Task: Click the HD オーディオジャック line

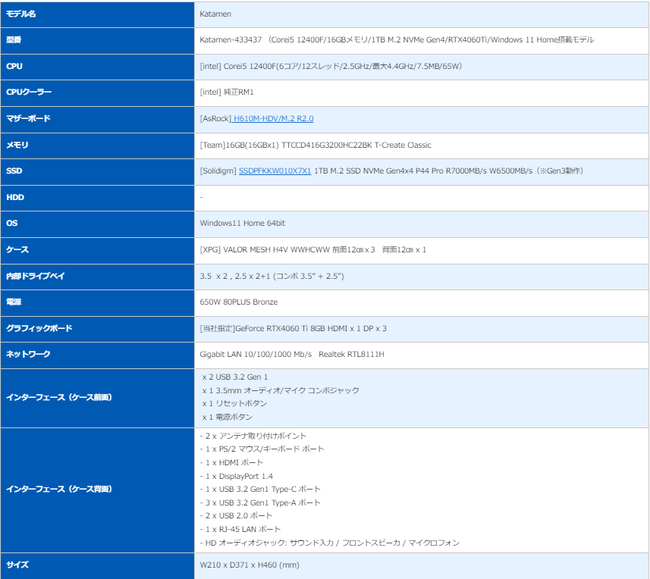Action: click(x=330, y=543)
